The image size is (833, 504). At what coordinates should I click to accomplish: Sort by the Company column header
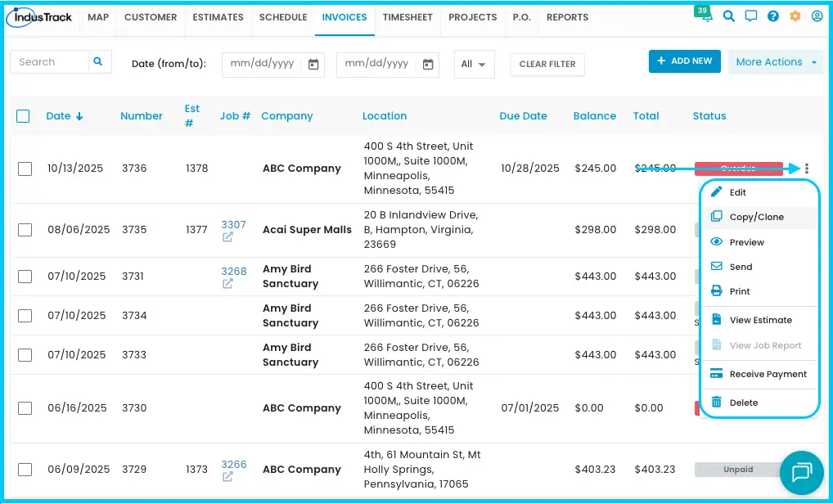point(287,116)
